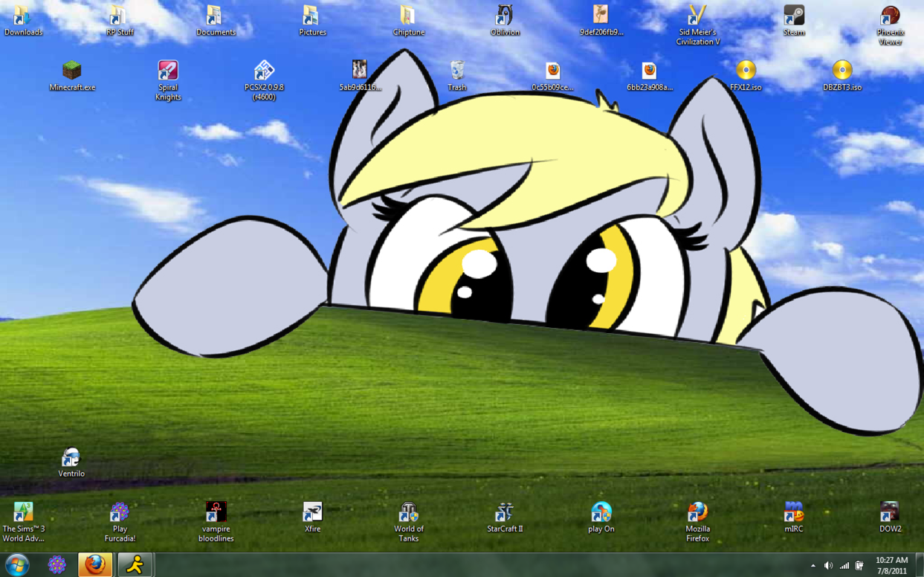Image resolution: width=924 pixels, height=577 pixels.
Task: Select the mIRC desktop icon
Action: tap(793, 513)
